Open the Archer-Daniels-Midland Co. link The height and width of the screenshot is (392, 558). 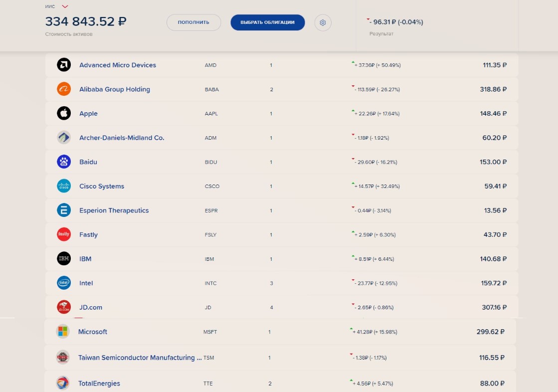pos(122,138)
